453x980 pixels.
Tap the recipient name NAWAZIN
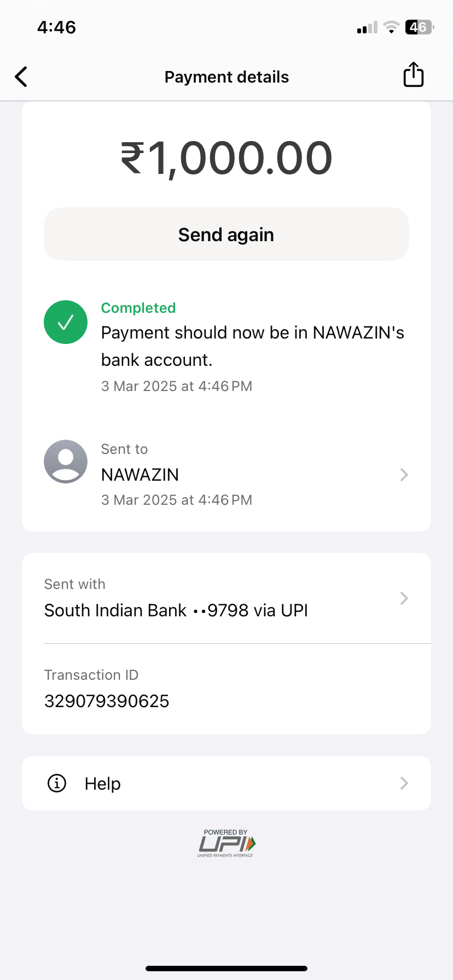click(x=140, y=475)
